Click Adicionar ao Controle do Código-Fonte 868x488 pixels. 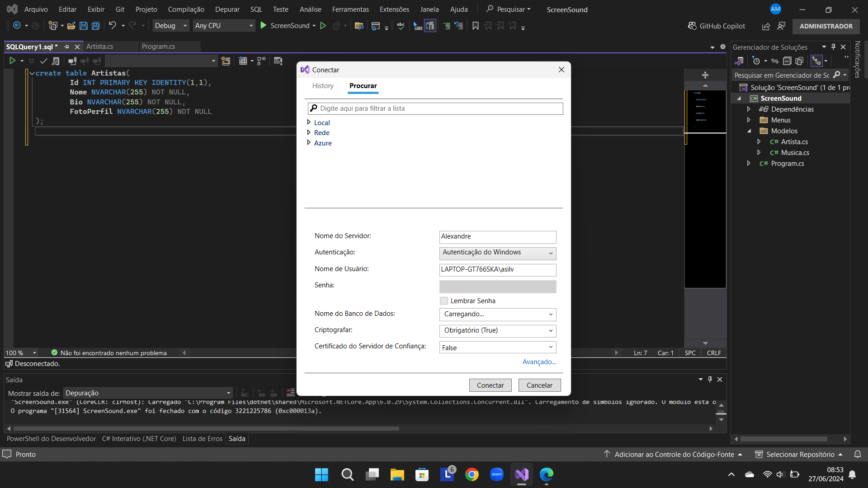click(x=673, y=454)
